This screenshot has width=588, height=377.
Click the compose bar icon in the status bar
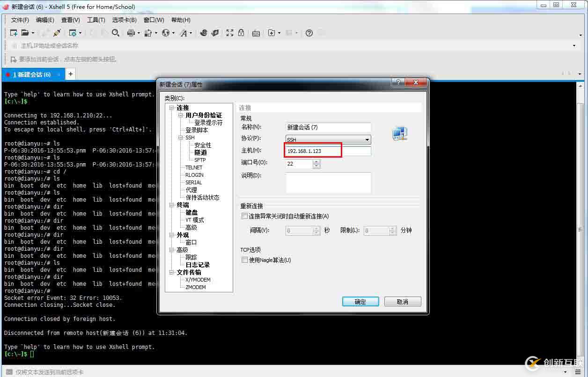[x=10, y=372]
